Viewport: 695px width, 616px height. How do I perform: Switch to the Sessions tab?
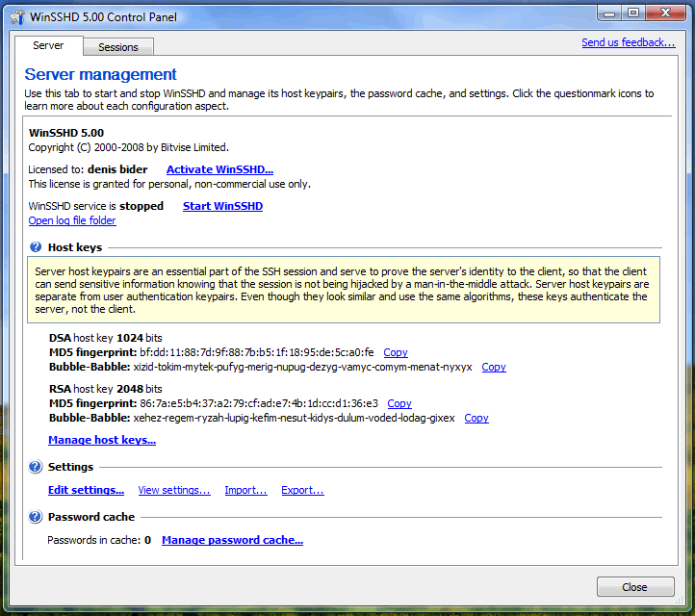click(117, 47)
